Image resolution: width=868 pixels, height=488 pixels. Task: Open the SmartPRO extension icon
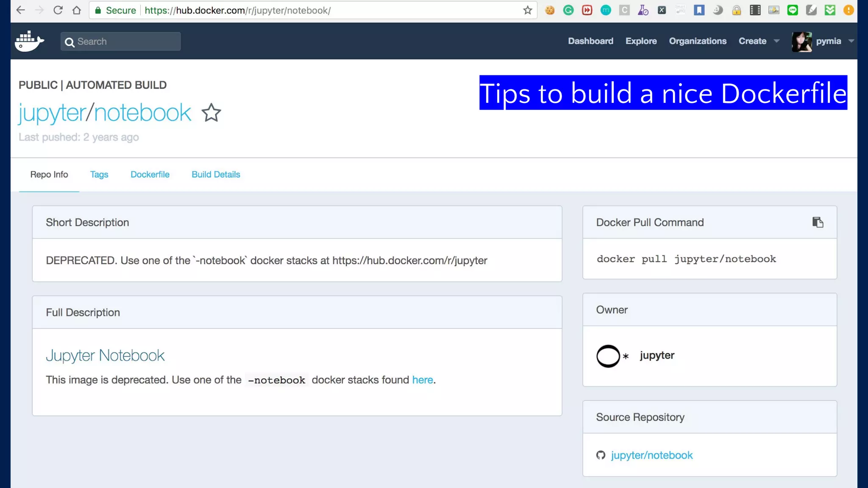pyautogui.click(x=680, y=10)
